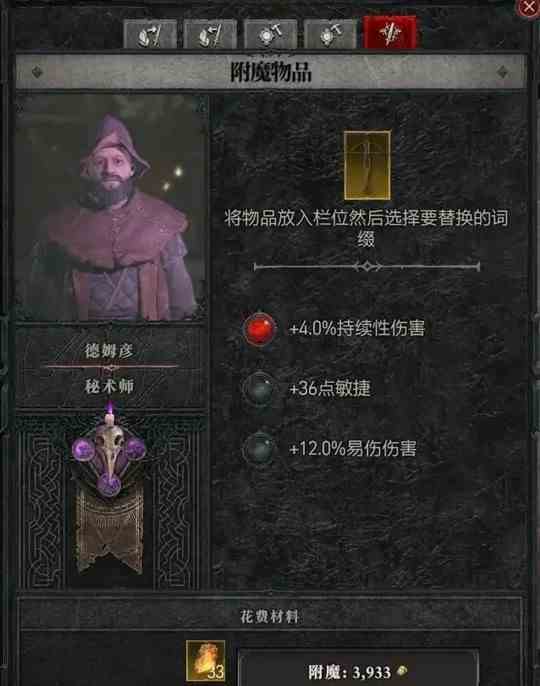Click the occultist 德姆彦 portrait
540x686 pixels.
pos(111,208)
